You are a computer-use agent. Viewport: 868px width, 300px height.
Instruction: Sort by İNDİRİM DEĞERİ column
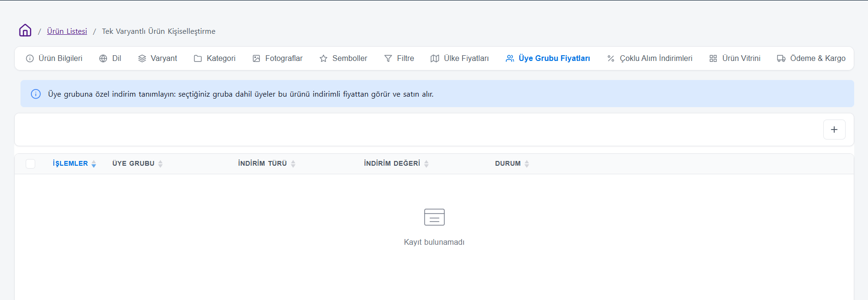click(x=396, y=163)
